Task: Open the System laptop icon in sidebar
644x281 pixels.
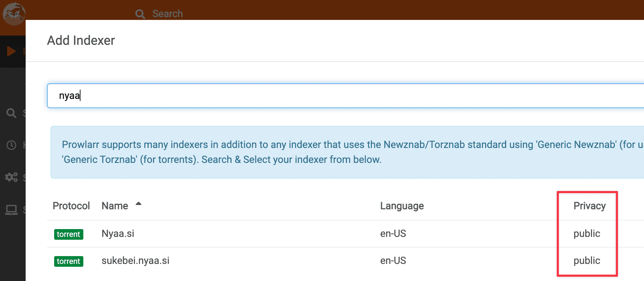Action: click(x=11, y=210)
